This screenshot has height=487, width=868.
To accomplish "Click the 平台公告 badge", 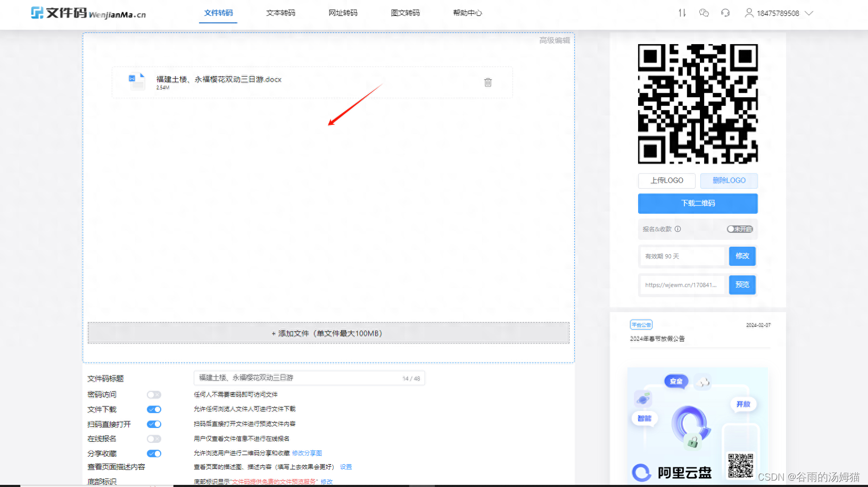I will tap(641, 325).
